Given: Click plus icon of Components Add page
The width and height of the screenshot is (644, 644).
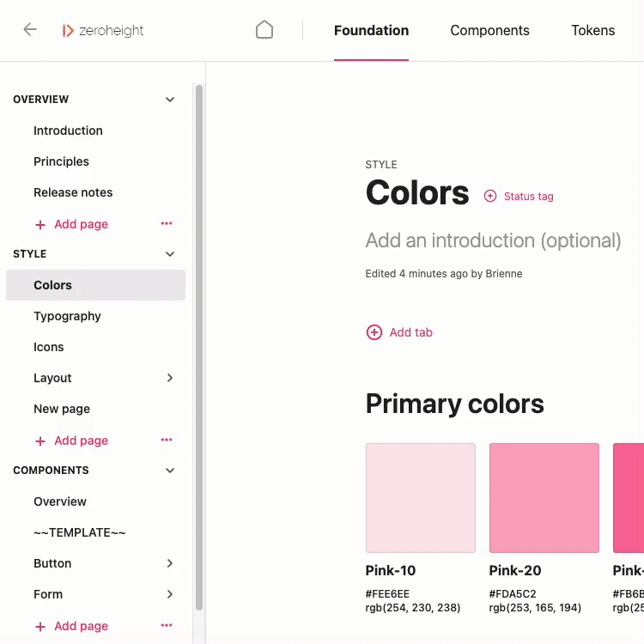Looking at the screenshot, I should pos(40,626).
